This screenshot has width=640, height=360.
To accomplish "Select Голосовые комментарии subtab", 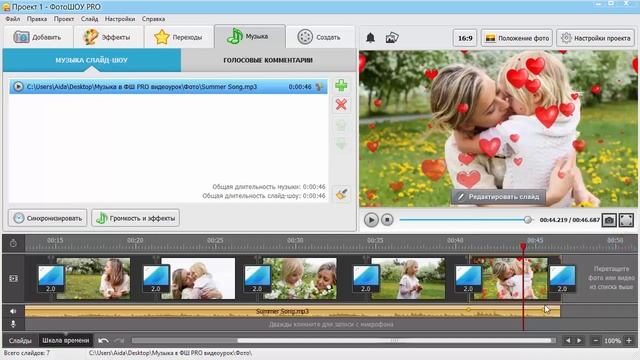I will coord(268,60).
